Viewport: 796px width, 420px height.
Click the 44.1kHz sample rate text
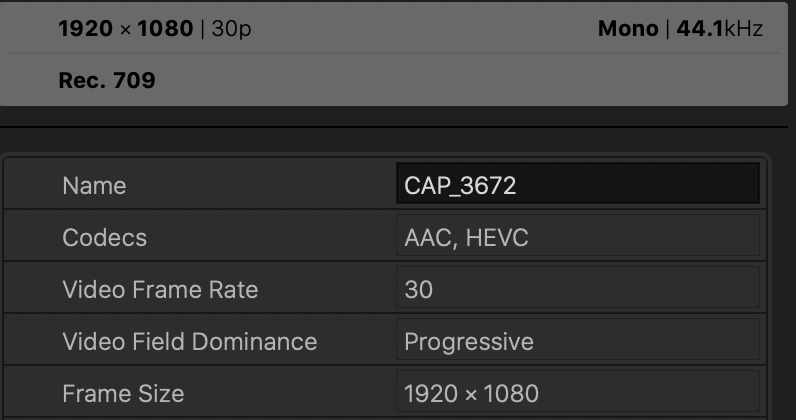pyautogui.click(x=720, y=28)
